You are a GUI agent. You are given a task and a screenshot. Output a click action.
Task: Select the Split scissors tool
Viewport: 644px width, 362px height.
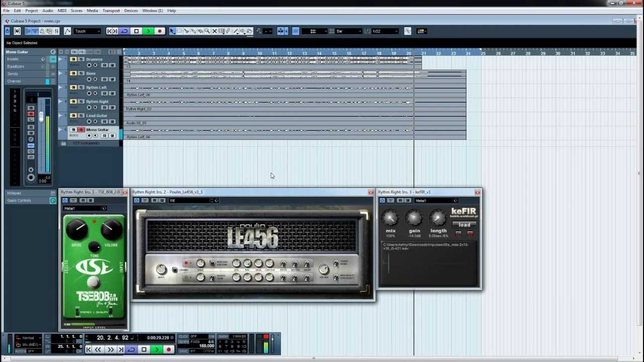[186, 31]
